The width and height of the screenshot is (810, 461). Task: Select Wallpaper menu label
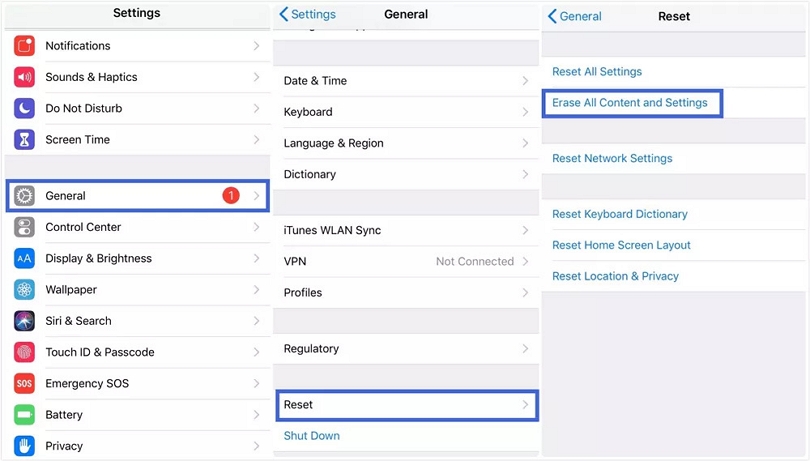(71, 290)
